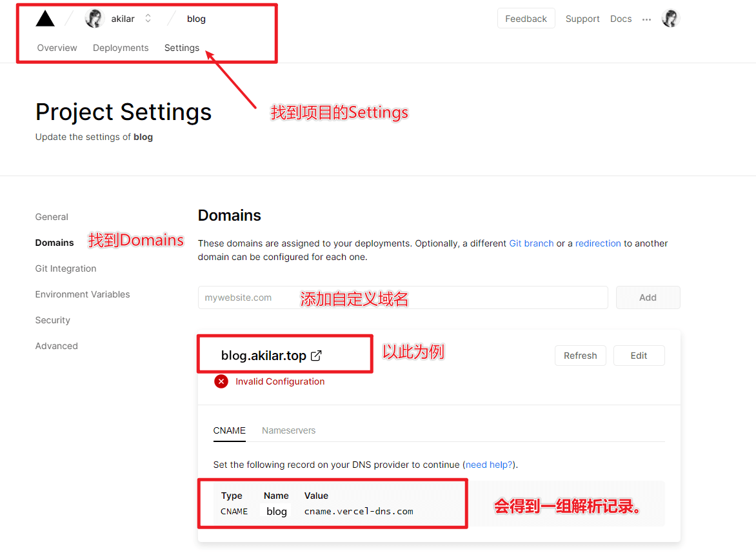
Task: Switch to the Settings tab
Action: click(182, 48)
